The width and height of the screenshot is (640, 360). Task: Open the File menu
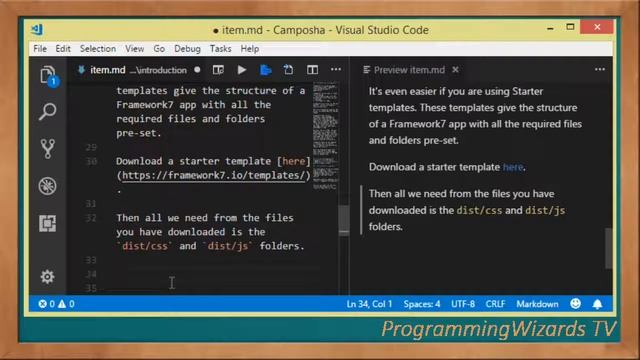(x=40, y=49)
